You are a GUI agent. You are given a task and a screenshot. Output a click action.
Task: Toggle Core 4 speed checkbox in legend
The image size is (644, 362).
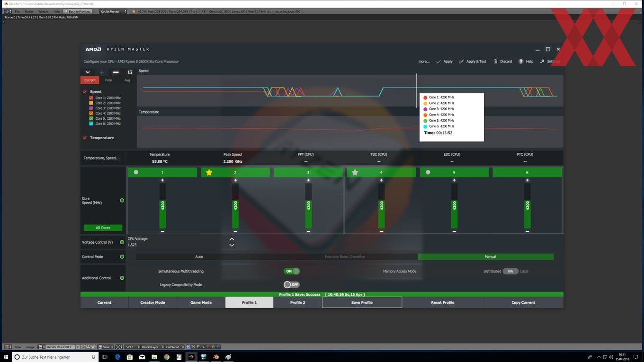91,113
